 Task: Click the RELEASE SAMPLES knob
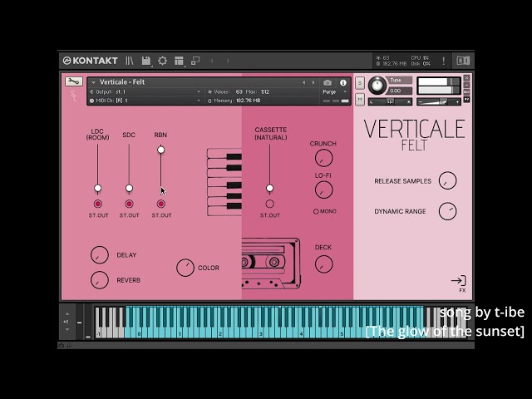(x=447, y=180)
